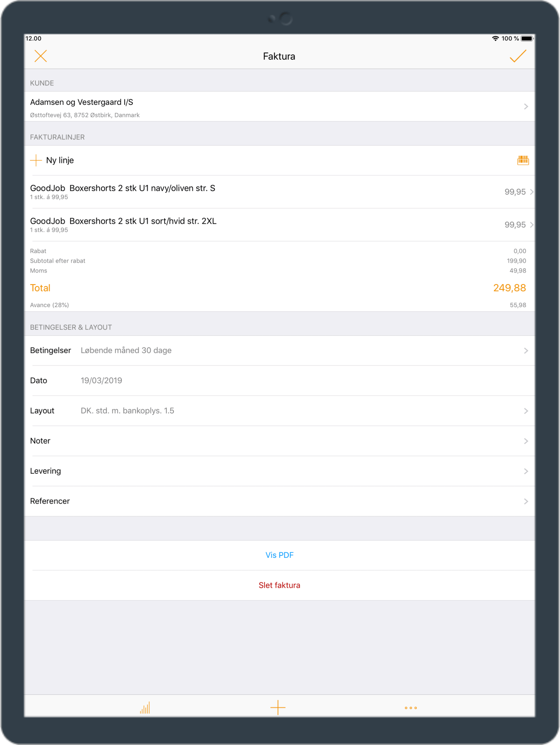Click the X icon to cancel
This screenshot has height=745, width=560.
pyautogui.click(x=41, y=56)
